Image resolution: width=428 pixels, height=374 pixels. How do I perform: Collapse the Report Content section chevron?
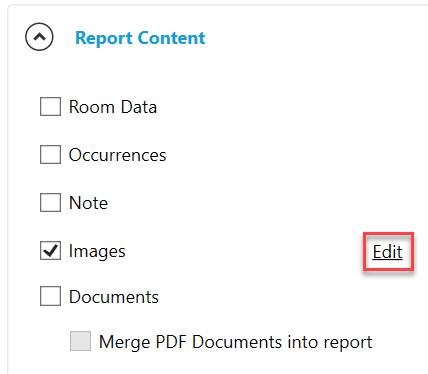pyautogui.click(x=39, y=37)
